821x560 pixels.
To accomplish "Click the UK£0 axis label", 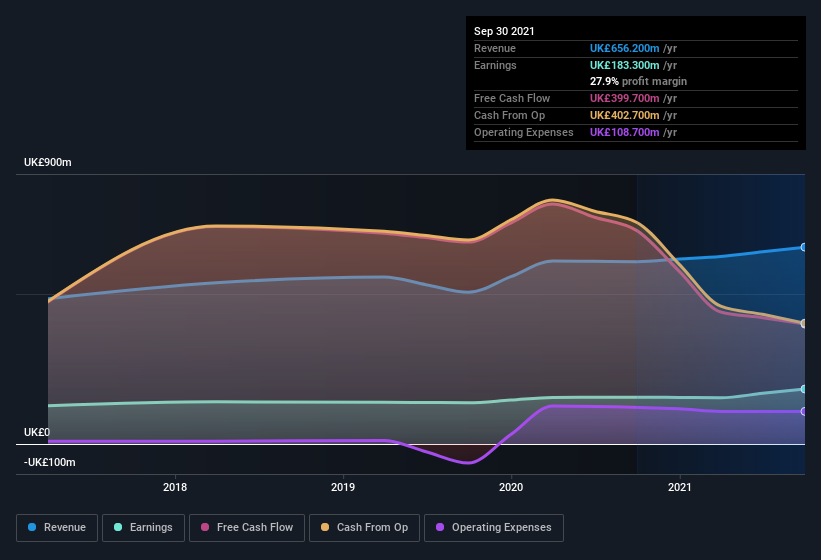I will coord(37,432).
